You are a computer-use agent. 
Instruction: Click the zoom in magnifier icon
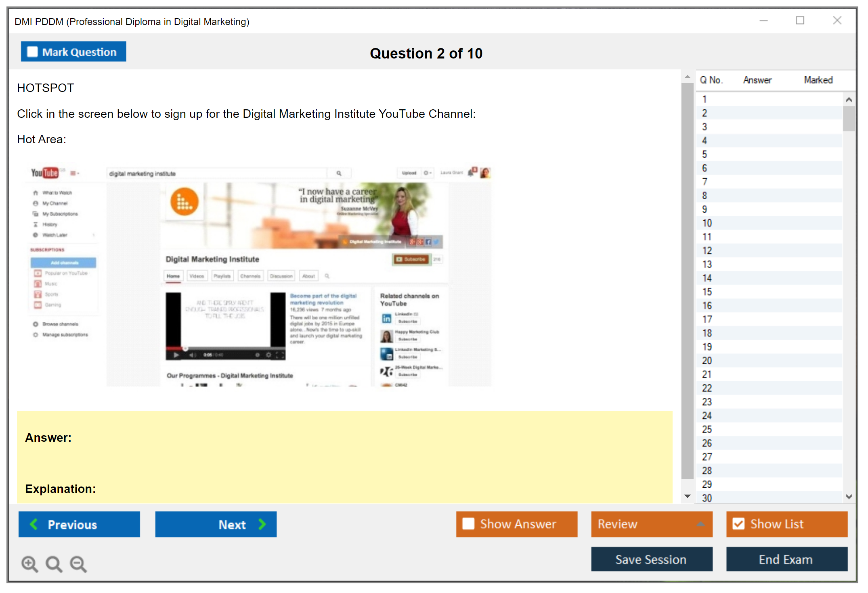coord(29,564)
